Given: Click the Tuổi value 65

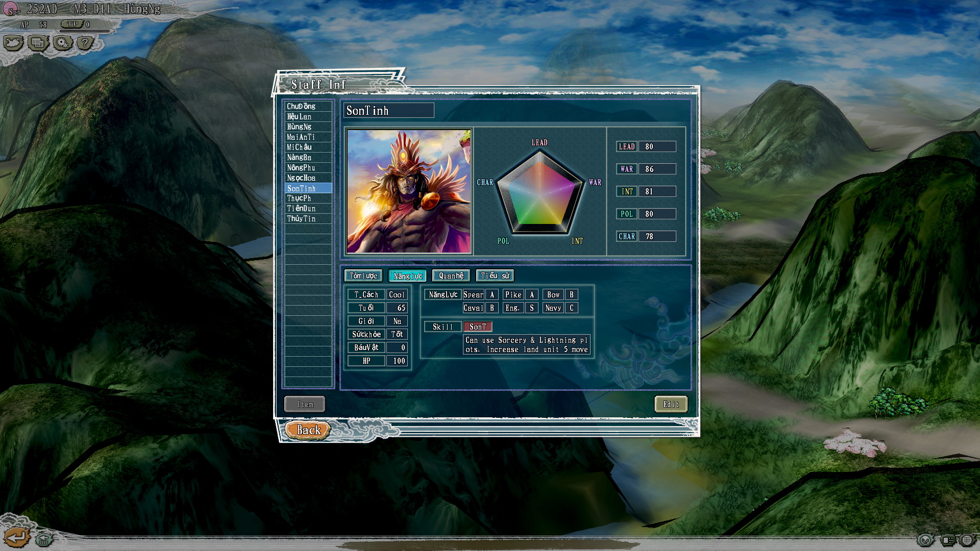Looking at the screenshot, I should point(397,308).
